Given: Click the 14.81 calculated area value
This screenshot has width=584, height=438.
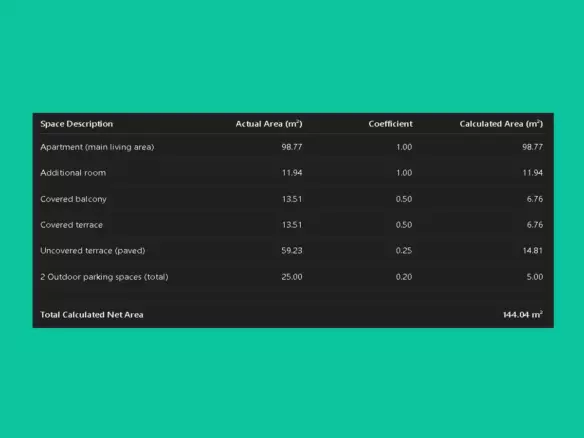Looking at the screenshot, I should 533,251.
